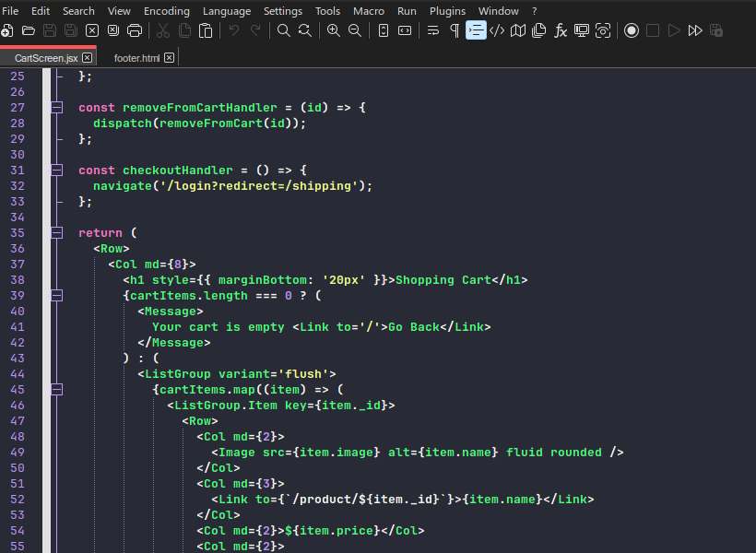Screen dimensions: 756x553
Task: Open the Replace dialog
Action: click(x=303, y=30)
